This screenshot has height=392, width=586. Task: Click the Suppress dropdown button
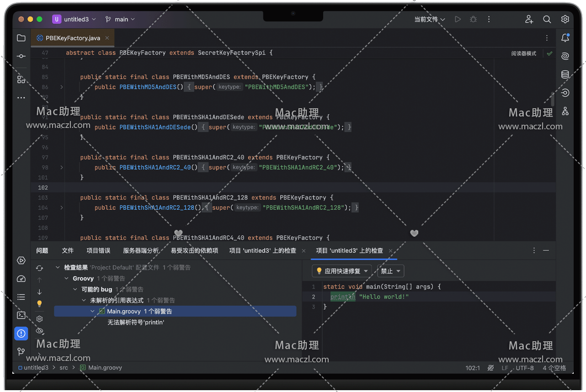[x=390, y=271]
